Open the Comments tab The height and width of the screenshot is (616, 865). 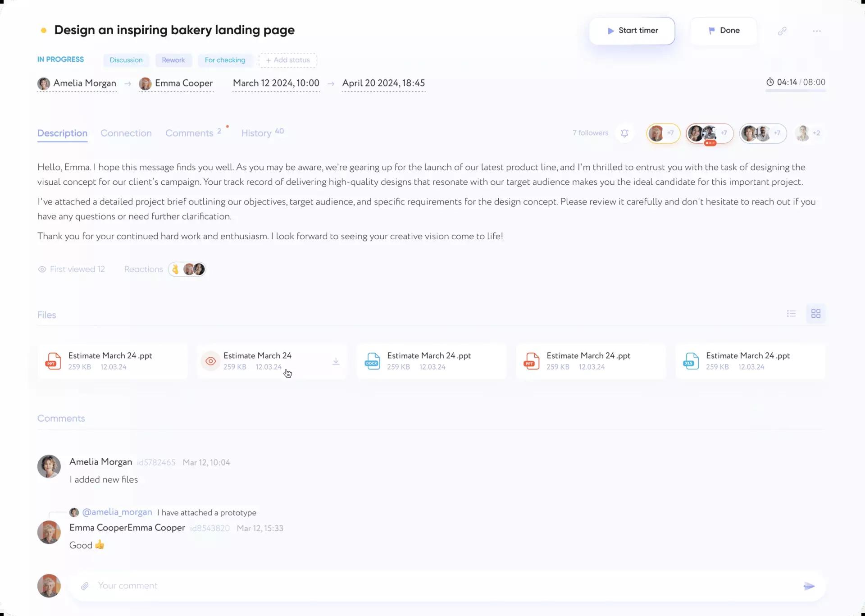(189, 133)
